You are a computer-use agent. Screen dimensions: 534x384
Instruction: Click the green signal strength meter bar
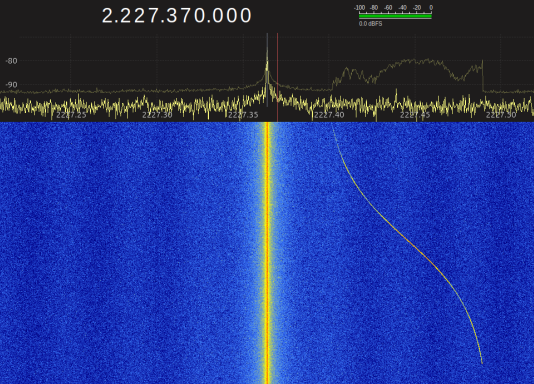pos(395,16)
